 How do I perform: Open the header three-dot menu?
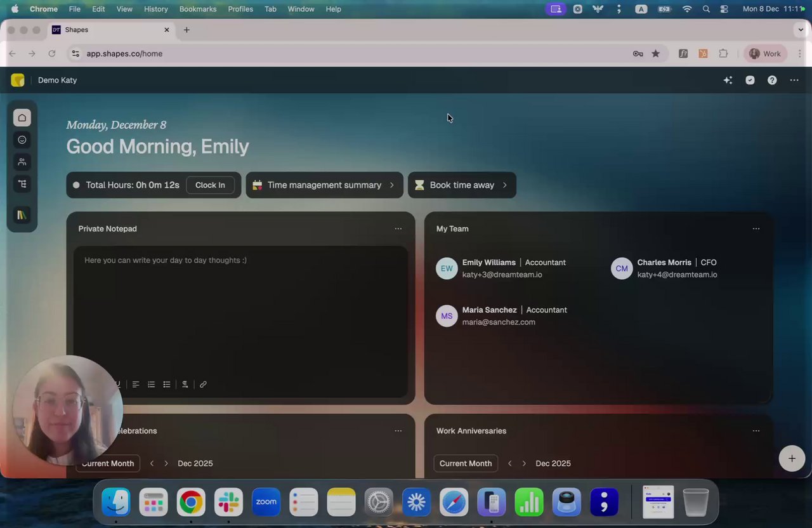(x=794, y=80)
